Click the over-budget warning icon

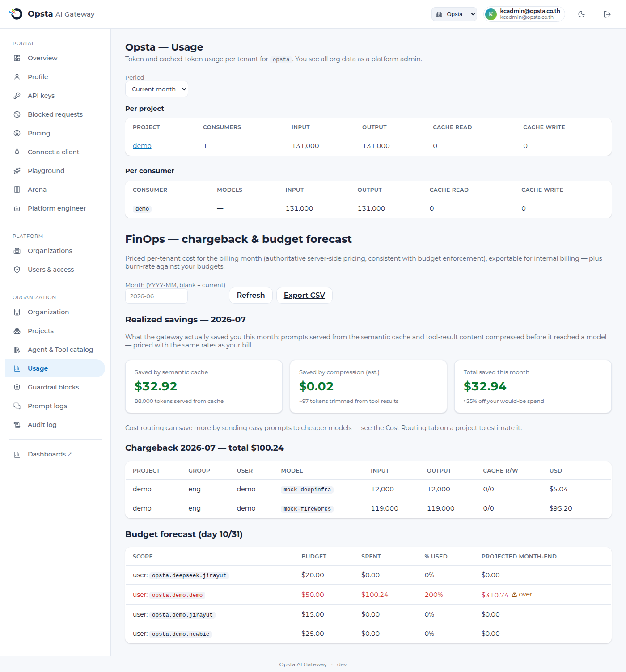[514, 595]
